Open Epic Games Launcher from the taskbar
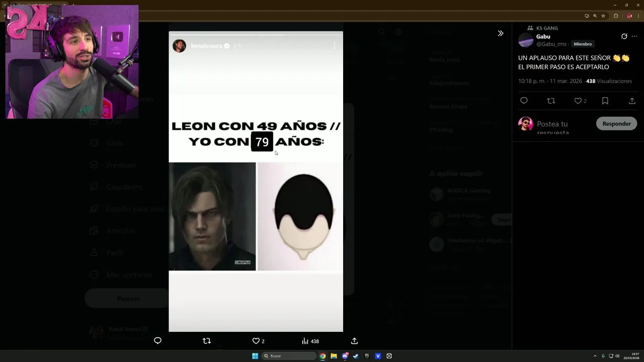The image size is (644, 362). (x=367, y=356)
